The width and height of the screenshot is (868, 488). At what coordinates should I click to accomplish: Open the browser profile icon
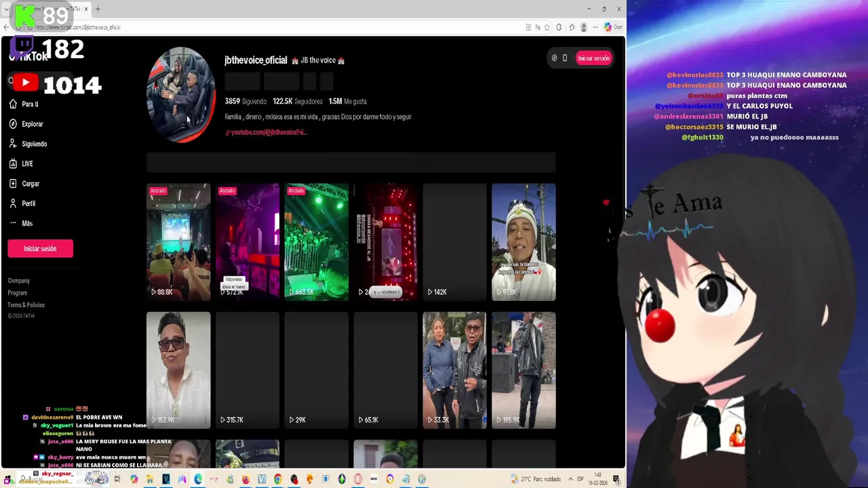[x=584, y=27]
